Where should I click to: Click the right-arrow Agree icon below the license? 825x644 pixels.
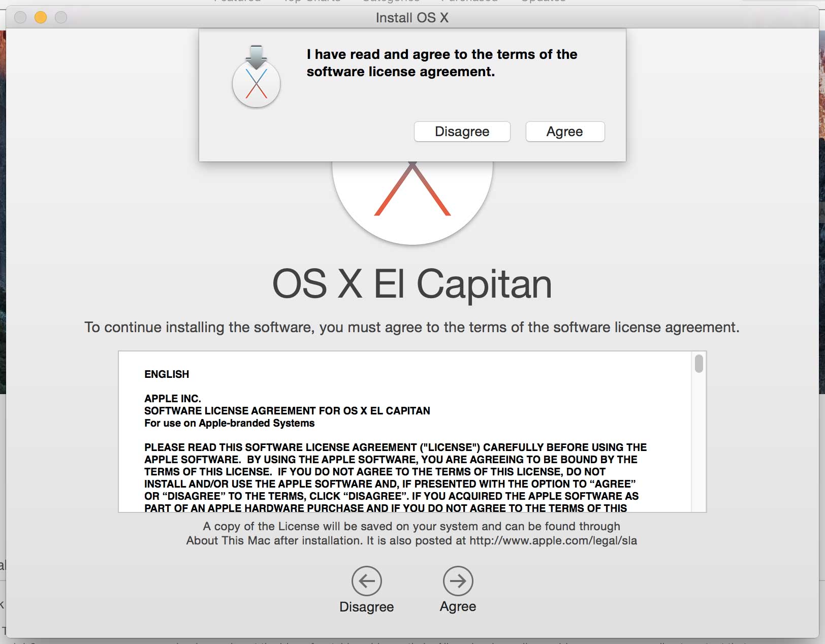pos(458,581)
